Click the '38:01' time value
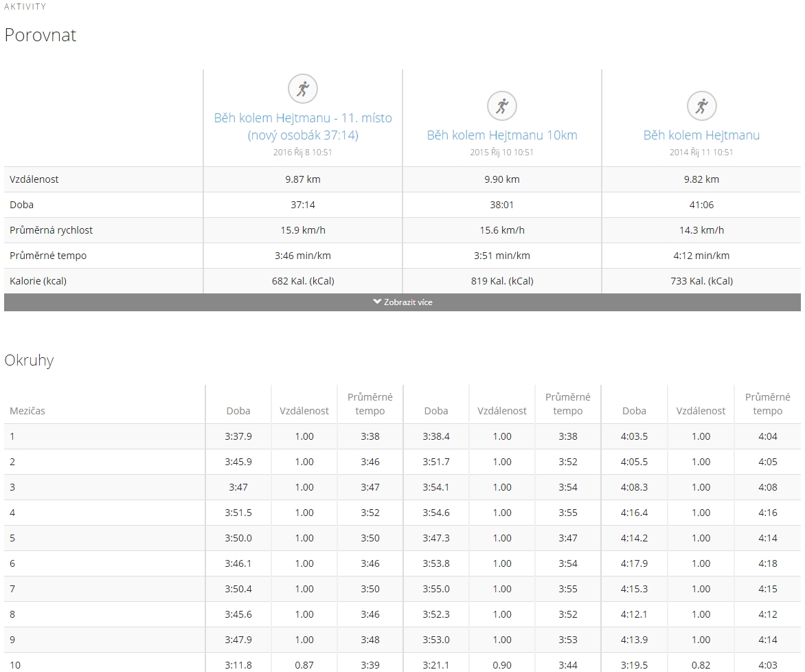805x672 pixels. click(502, 205)
